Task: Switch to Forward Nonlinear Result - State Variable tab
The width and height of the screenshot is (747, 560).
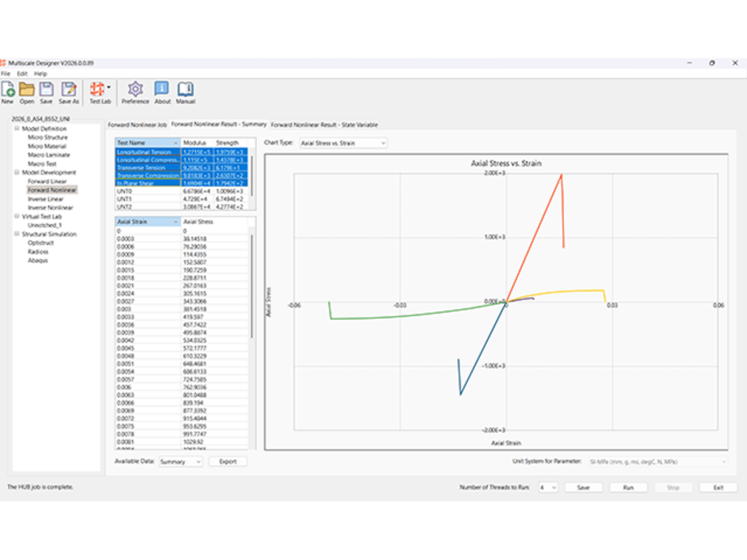Action: click(324, 125)
